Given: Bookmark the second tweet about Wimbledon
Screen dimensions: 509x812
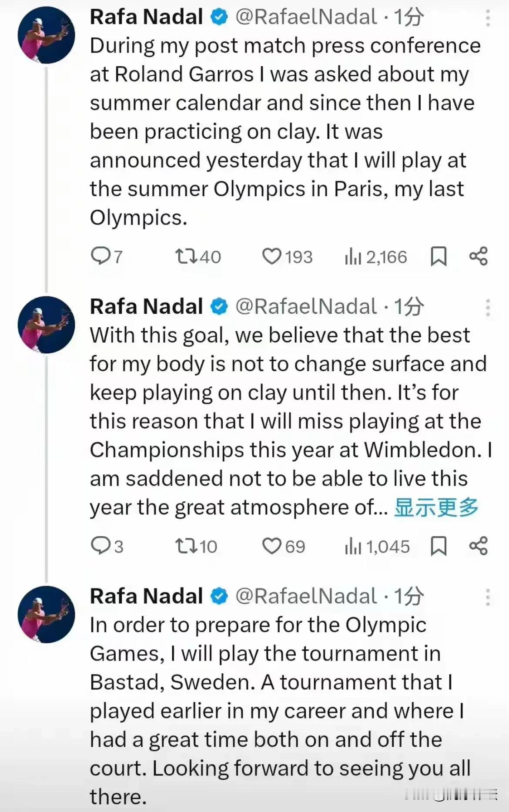Looking at the screenshot, I should [439, 546].
